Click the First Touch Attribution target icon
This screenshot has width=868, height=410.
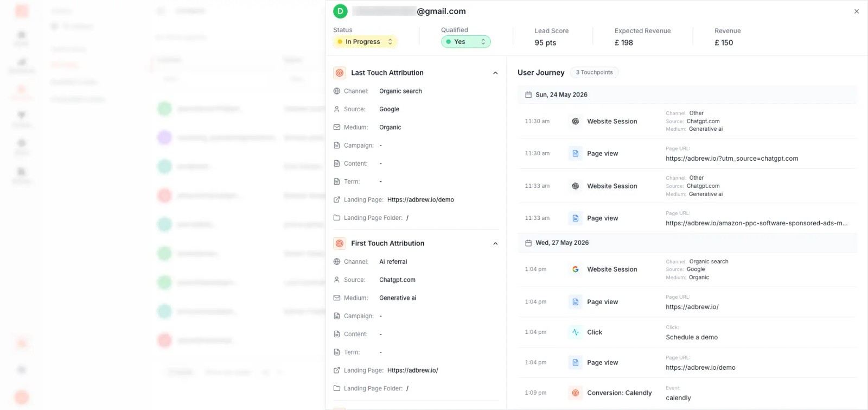[340, 243]
